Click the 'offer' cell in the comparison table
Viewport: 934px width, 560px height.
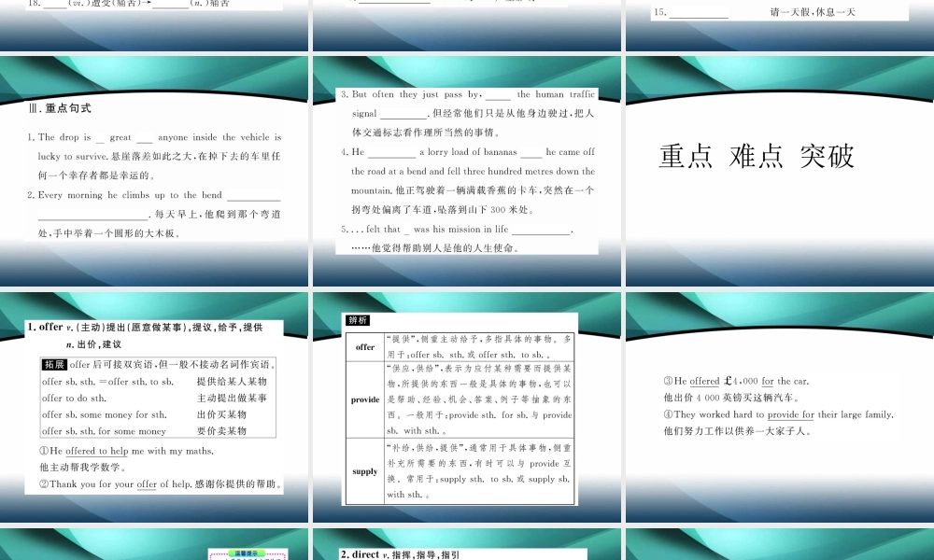(365, 347)
